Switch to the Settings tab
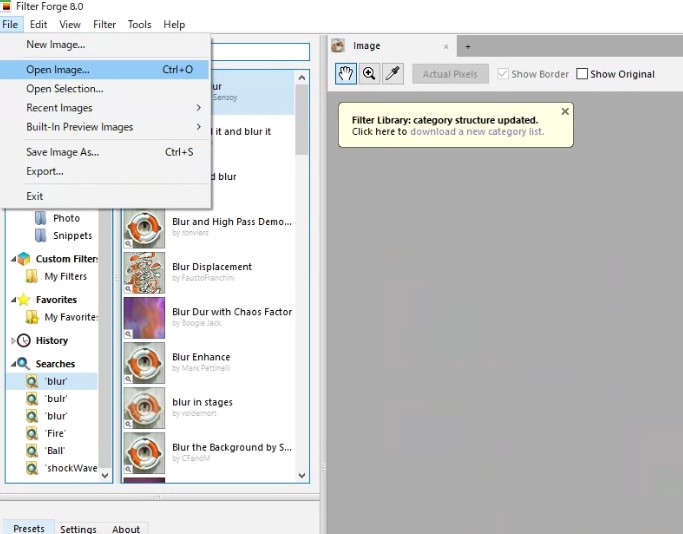The height and width of the screenshot is (534, 683). pos(78,529)
